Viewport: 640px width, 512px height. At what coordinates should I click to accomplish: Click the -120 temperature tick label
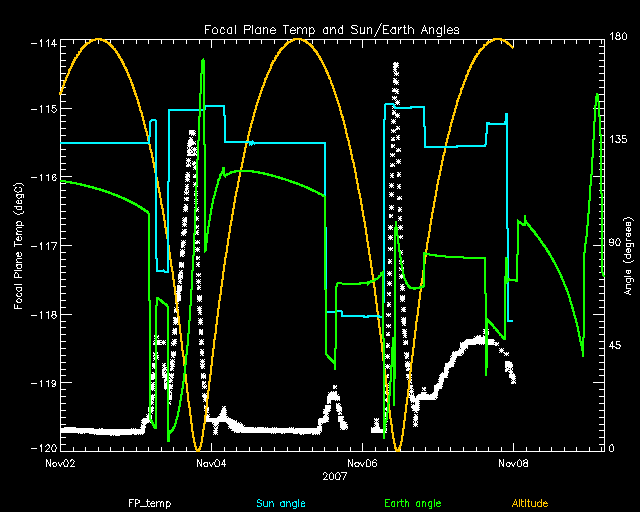pyautogui.click(x=43, y=447)
